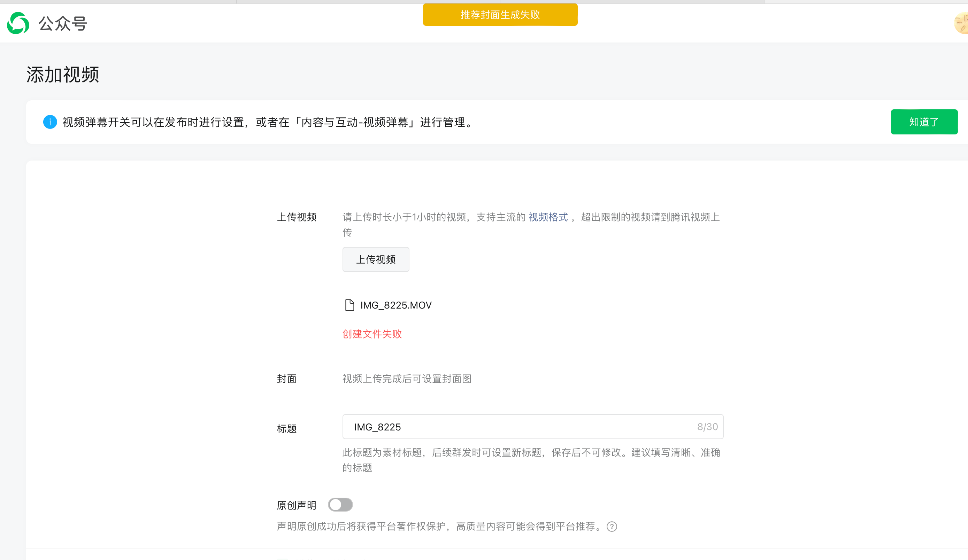Click the 封面 field label
Viewport: 968px width, 560px height.
click(x=286, y=379)
